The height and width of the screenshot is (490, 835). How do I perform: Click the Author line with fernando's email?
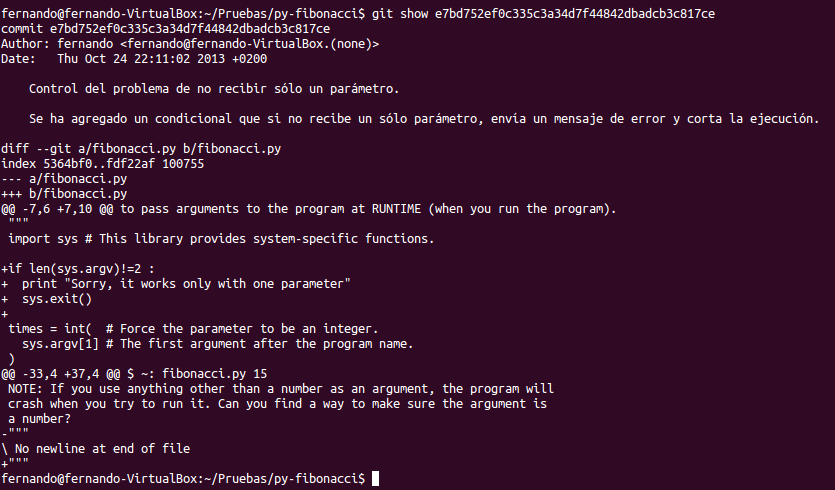coord(190,44)
